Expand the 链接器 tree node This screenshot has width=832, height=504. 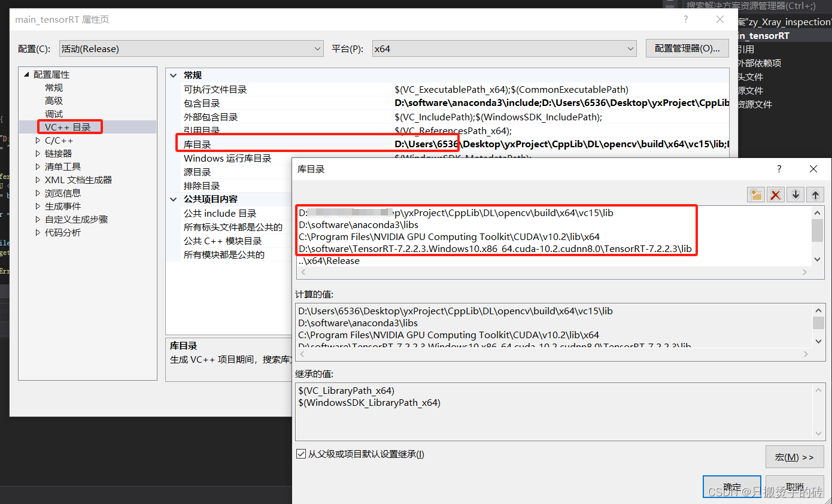click(x=38, y=153)
